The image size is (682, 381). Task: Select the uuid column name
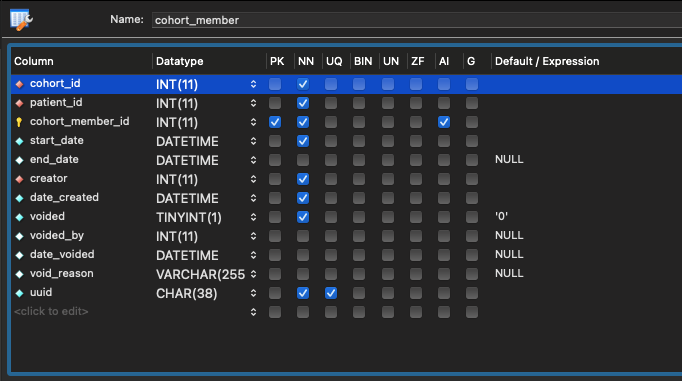(x=41, y=292)
